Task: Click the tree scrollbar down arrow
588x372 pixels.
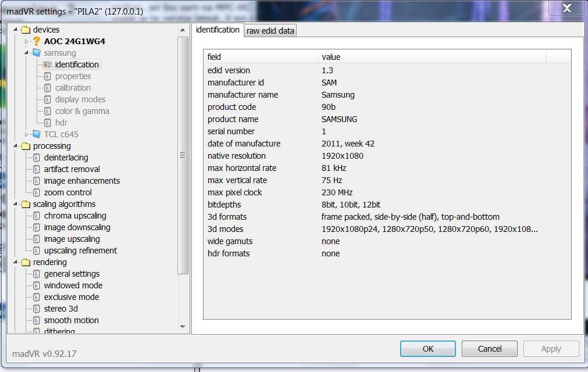Action: pyautogui.click(x=183, y=327)
